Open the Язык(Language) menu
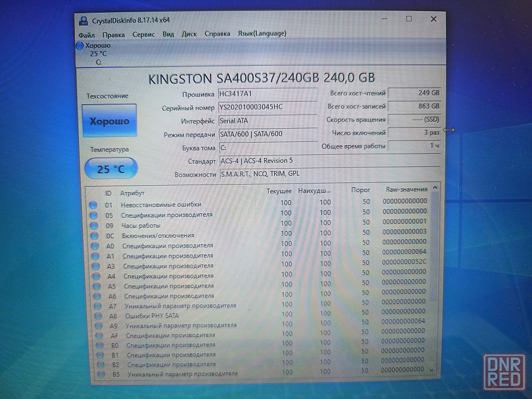Screen dimensions: 532x399 (x=262, y=33)
